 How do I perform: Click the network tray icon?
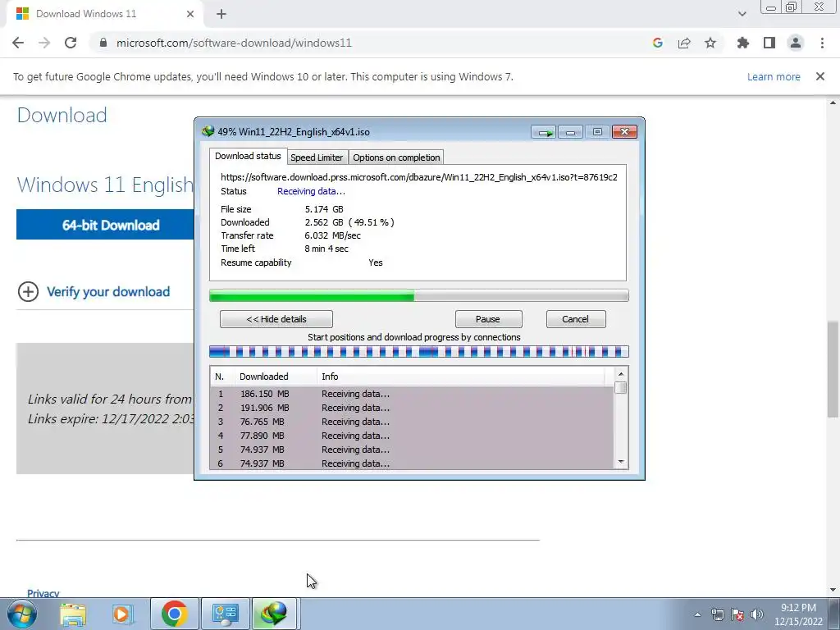click(717, 614)
